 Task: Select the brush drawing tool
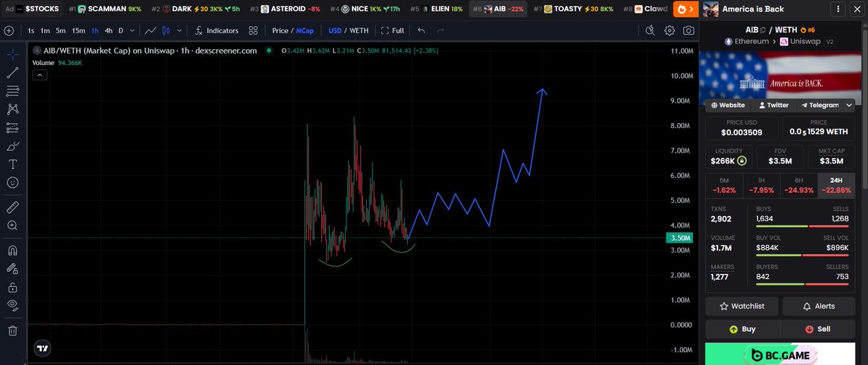12,146
